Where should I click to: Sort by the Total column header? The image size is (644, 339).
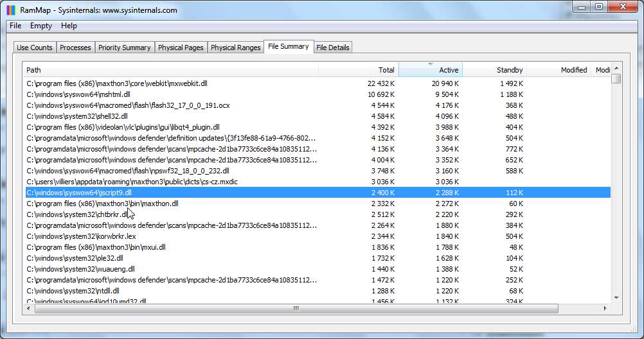(358, 70)
